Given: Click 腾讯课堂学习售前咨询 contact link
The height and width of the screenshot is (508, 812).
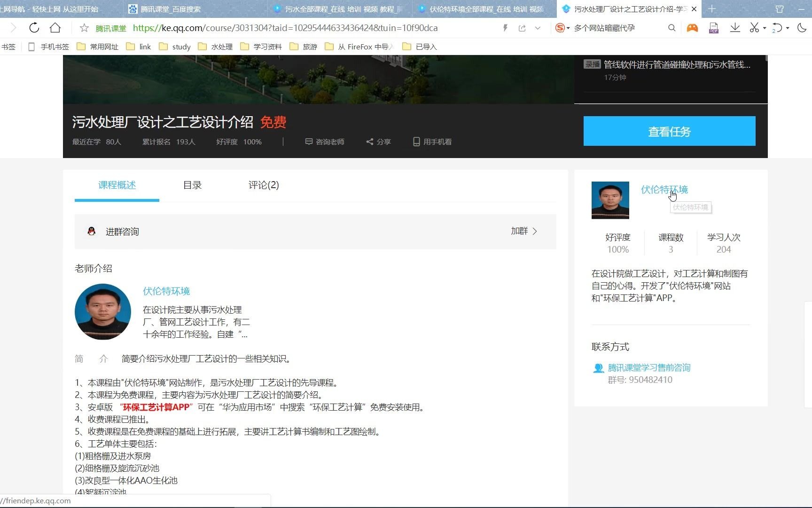Looking at the screenshot, I should point(649,368).
